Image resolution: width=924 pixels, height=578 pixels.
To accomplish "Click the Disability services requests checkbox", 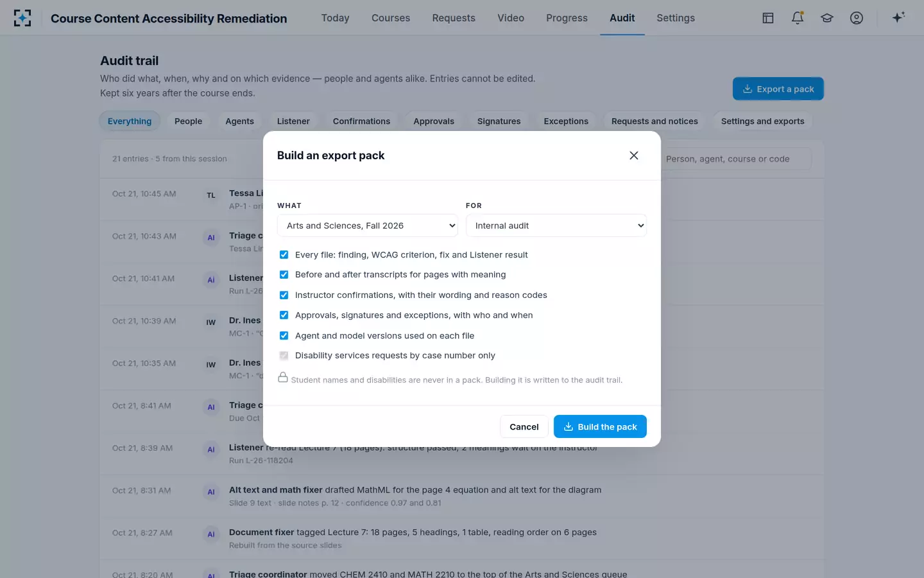I will tap(284, 356).
